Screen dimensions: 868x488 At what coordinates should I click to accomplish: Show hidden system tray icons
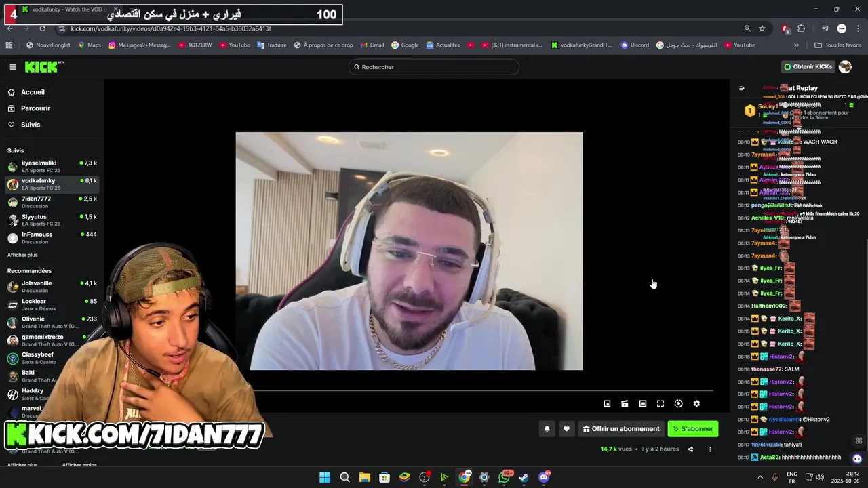[760, 477]
